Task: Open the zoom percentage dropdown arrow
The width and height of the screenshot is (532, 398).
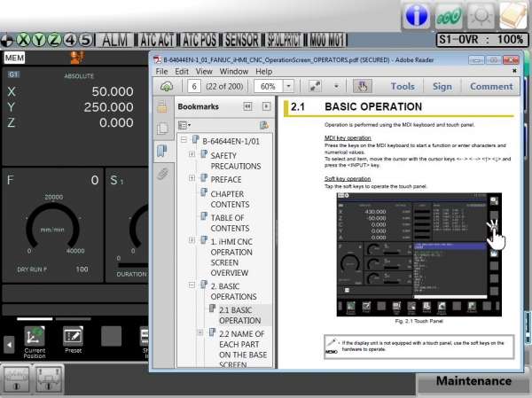Action: point(290,86)
